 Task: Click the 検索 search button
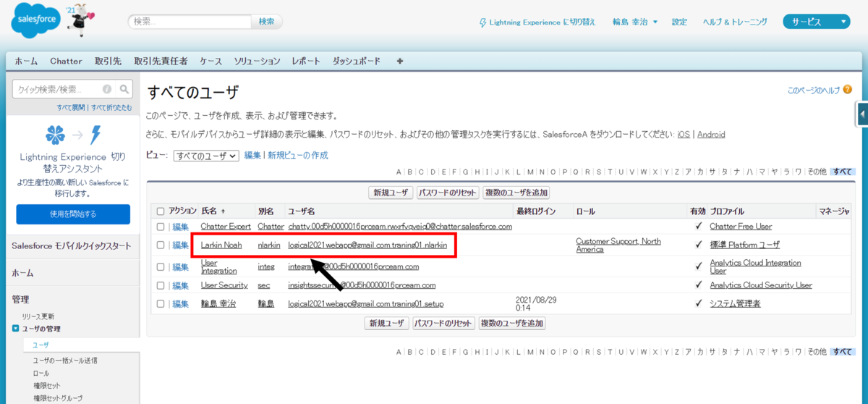(x=267, y=22)
